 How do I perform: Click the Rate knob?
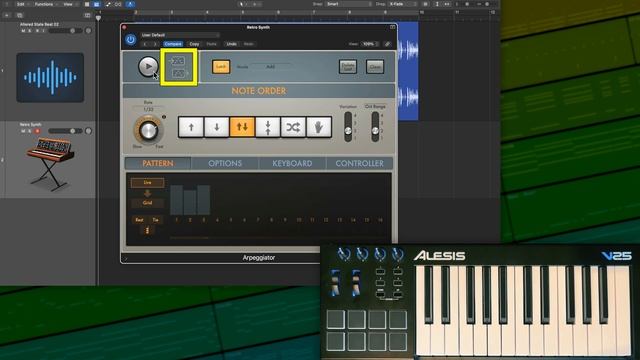tap(148, 130)
